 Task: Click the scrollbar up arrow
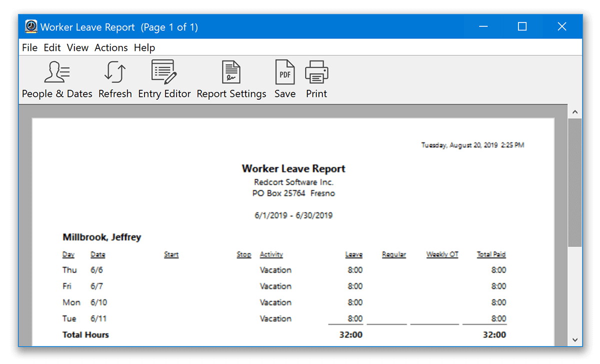pyautogui.click(x=575, y=111)
